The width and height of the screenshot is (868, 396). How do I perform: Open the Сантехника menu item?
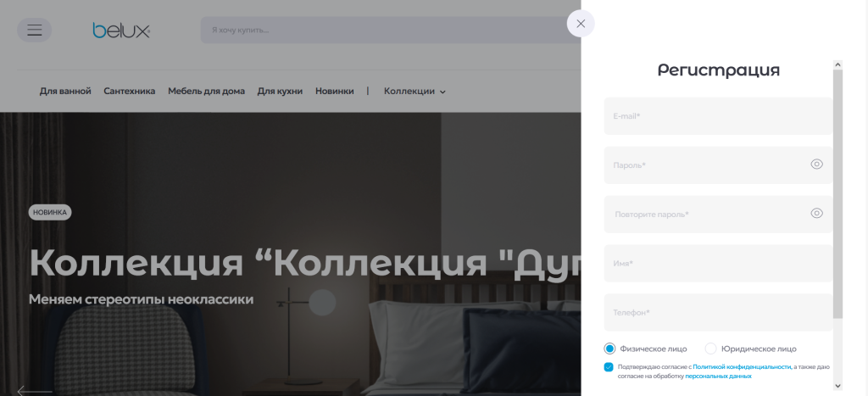[x=130, y=92]
